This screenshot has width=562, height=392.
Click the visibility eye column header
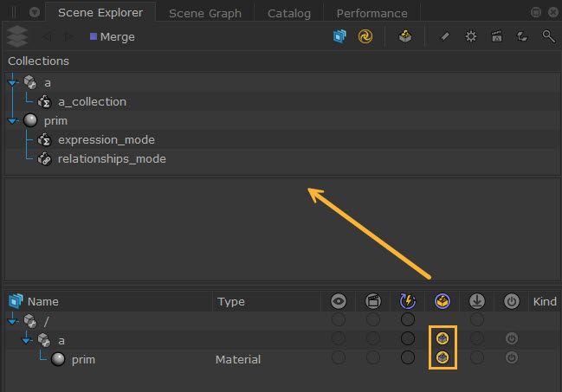(x=339, y=301)
